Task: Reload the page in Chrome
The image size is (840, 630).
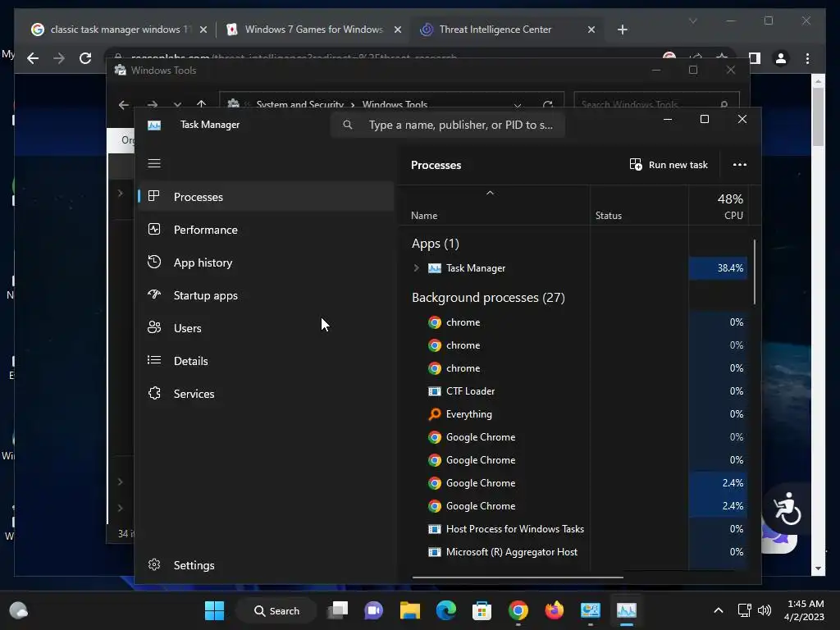Action: click(x=85, y=58)
